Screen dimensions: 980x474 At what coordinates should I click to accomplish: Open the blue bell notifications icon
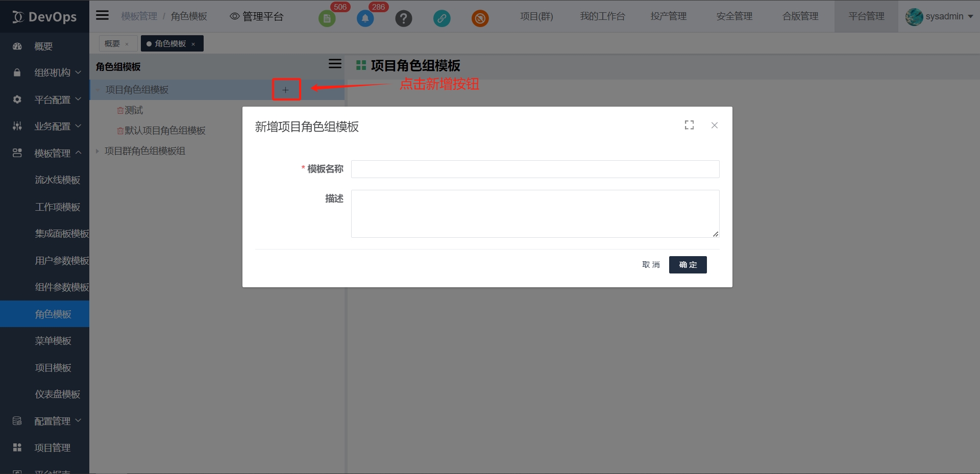(x=365, y=18)
